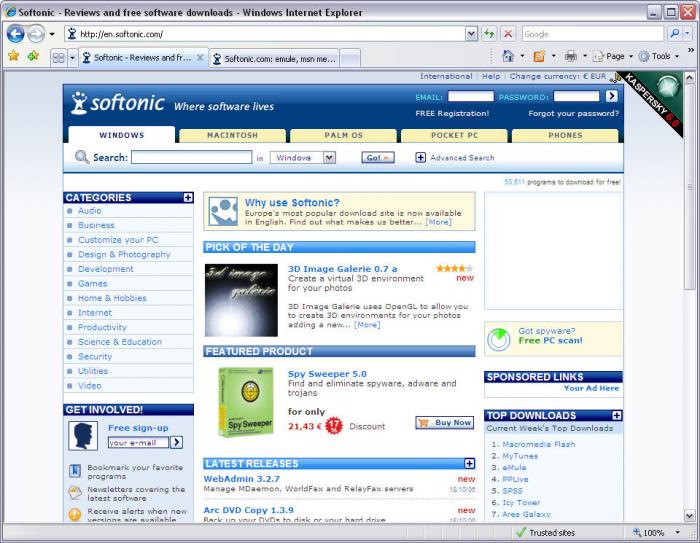Open the Quick Tabs grid view
700x543 pixels.
point(59,58)
